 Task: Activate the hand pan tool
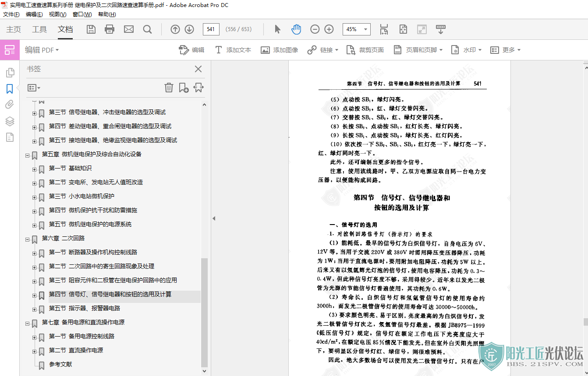(x=297, y=29)
